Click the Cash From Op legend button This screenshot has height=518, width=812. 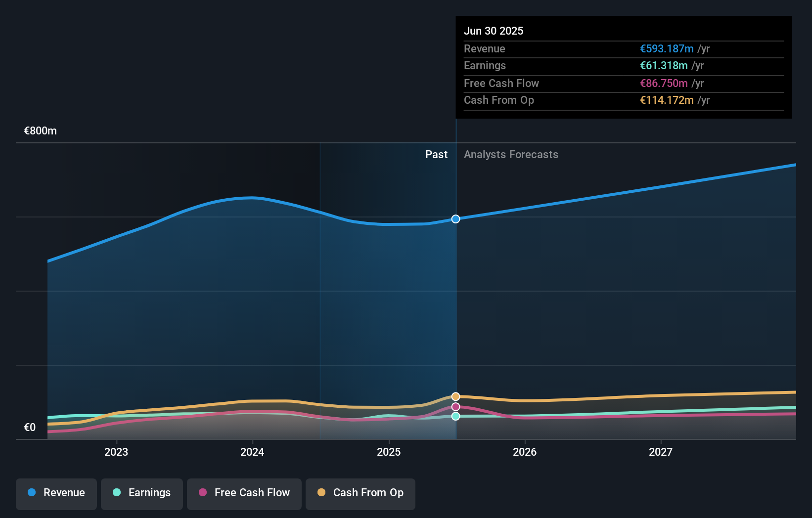[361, 494]
